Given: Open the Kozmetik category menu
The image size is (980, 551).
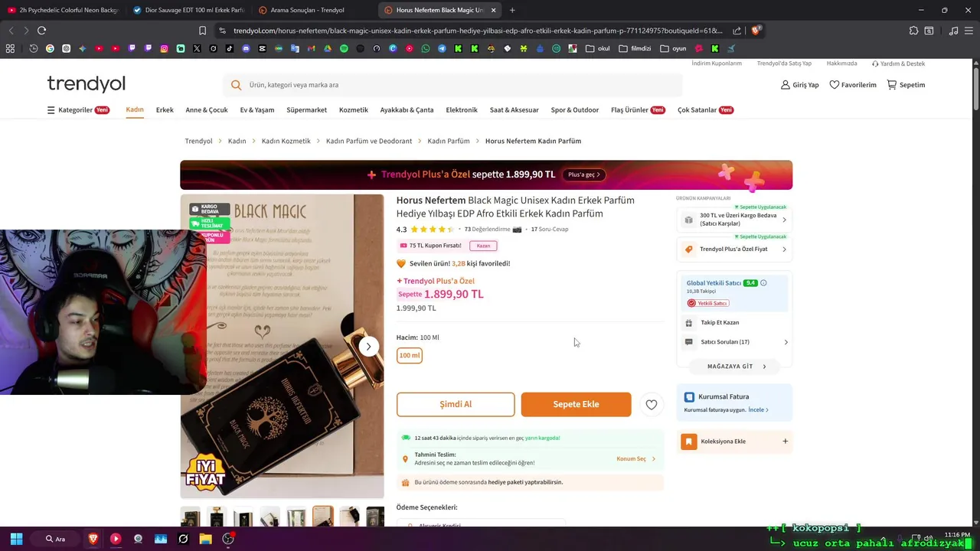Looking at the screenshot, I should (x=354, y=110).
